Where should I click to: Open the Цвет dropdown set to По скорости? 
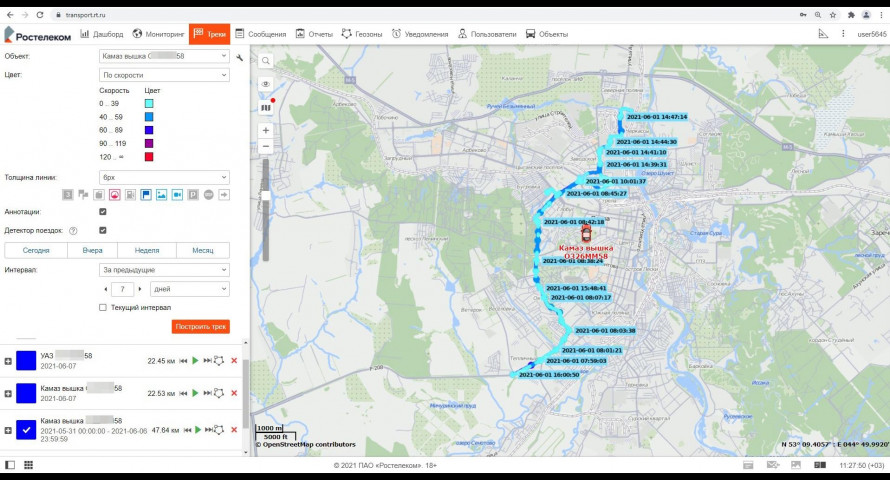point(164,75)
